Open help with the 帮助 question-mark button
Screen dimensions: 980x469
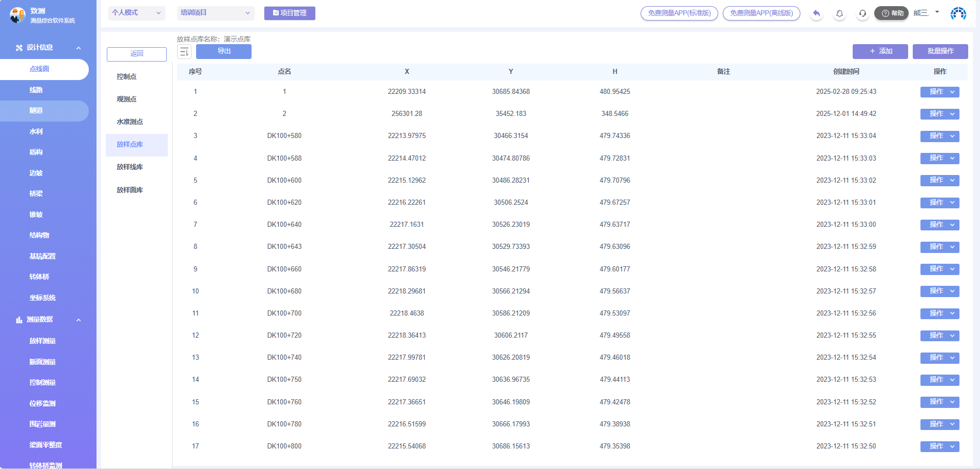(892, 13)
